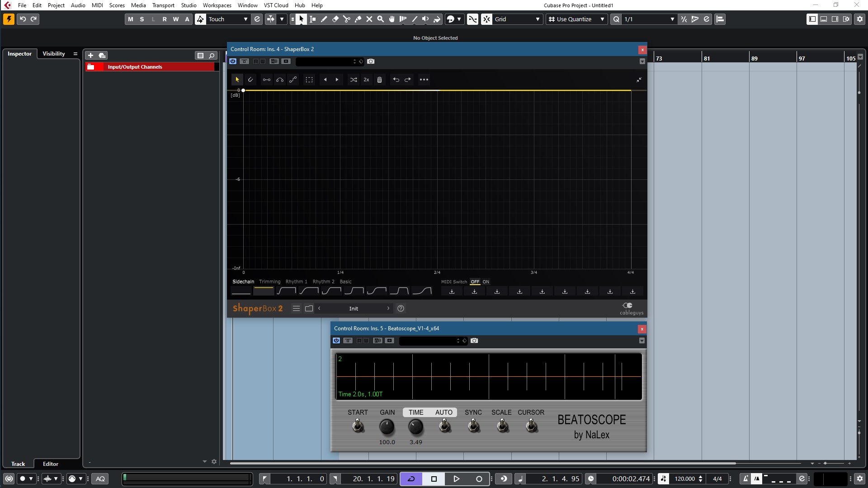Set MIDI Switch to OFF
868x488 pixels.
coord(475,282)
